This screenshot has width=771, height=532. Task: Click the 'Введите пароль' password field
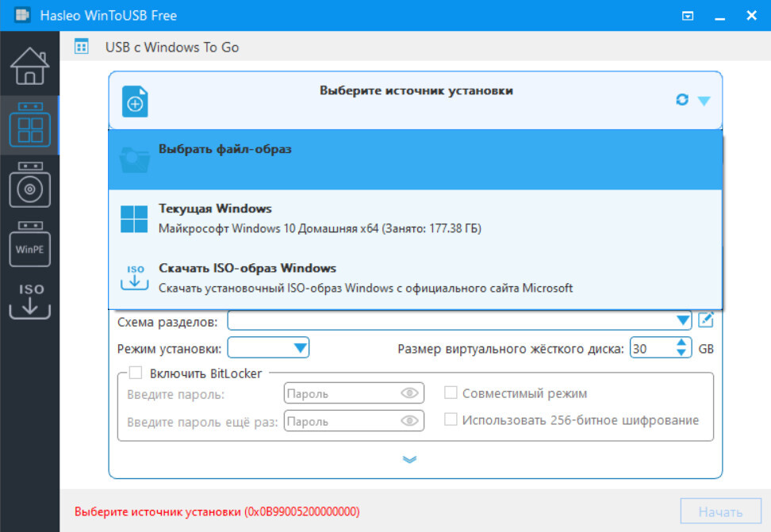coord(354,393)
